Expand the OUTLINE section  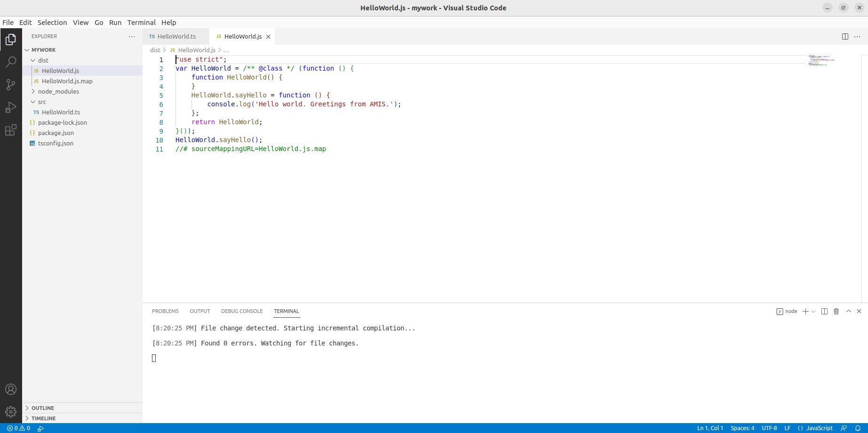[x=42, y=408]
